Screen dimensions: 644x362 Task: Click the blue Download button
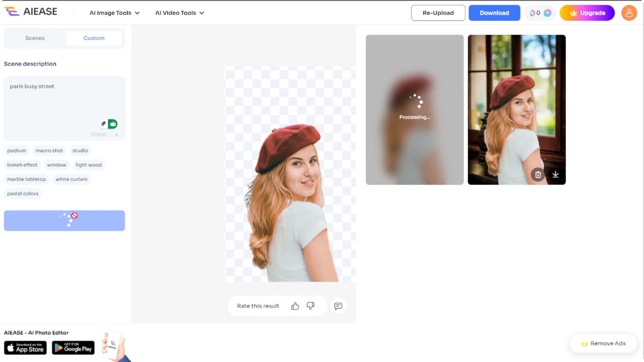click(x=494, y=13)
